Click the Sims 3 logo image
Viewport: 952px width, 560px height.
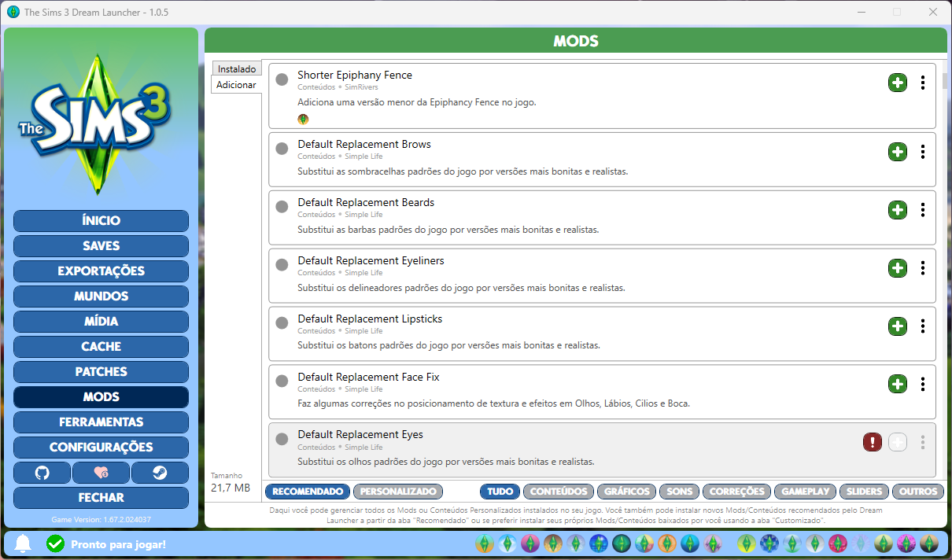94,123
